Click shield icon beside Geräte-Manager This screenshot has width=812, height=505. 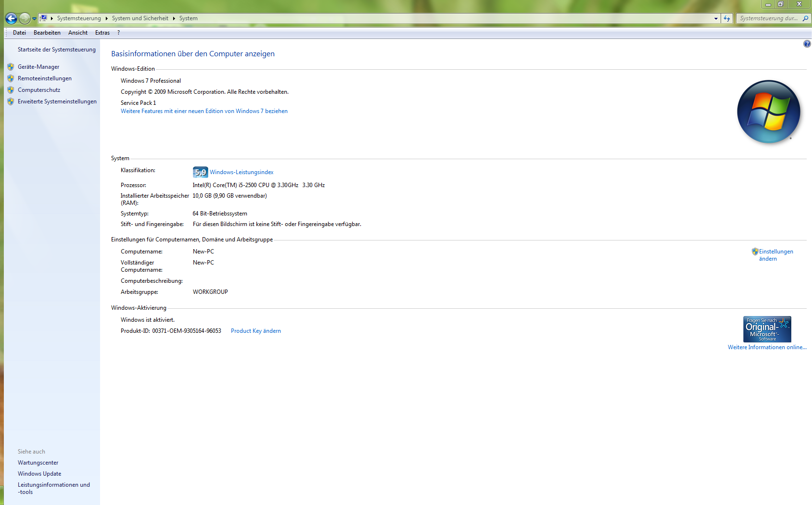tap(11, 67)
